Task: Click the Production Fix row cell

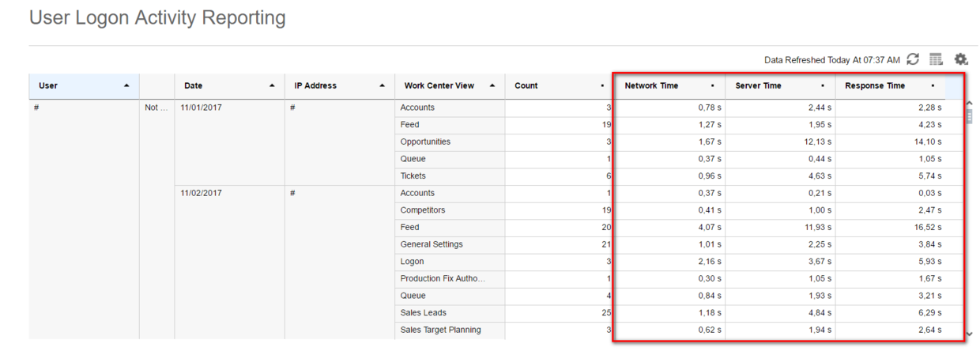Action: [443, 278]
